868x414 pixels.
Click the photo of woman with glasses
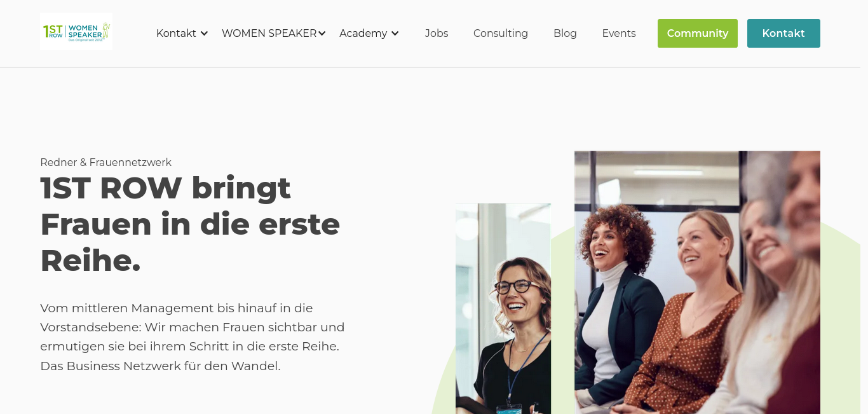tap(503, 308)
